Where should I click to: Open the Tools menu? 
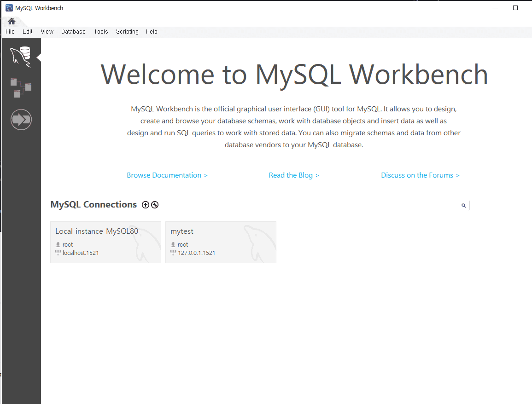click(x=101, y=32)
